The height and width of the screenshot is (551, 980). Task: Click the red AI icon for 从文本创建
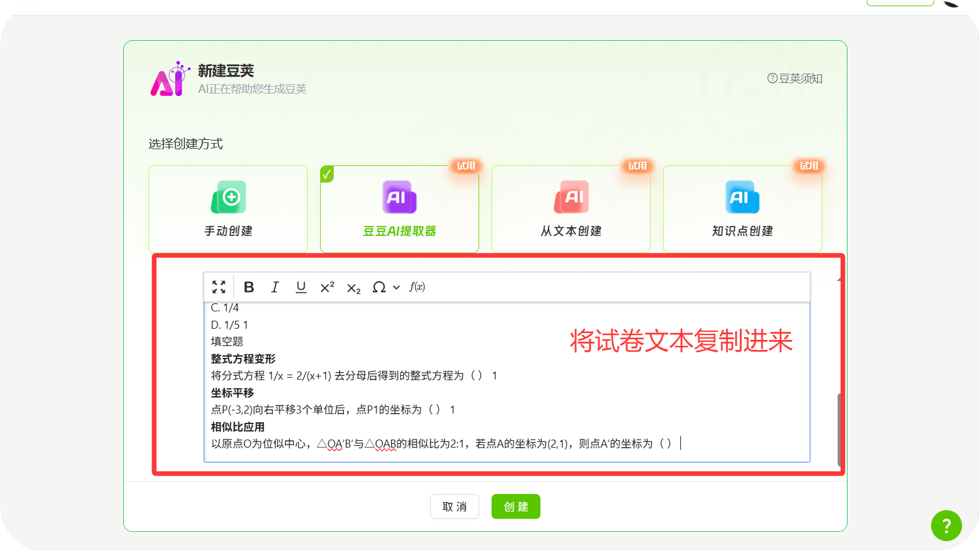[571, 197]
